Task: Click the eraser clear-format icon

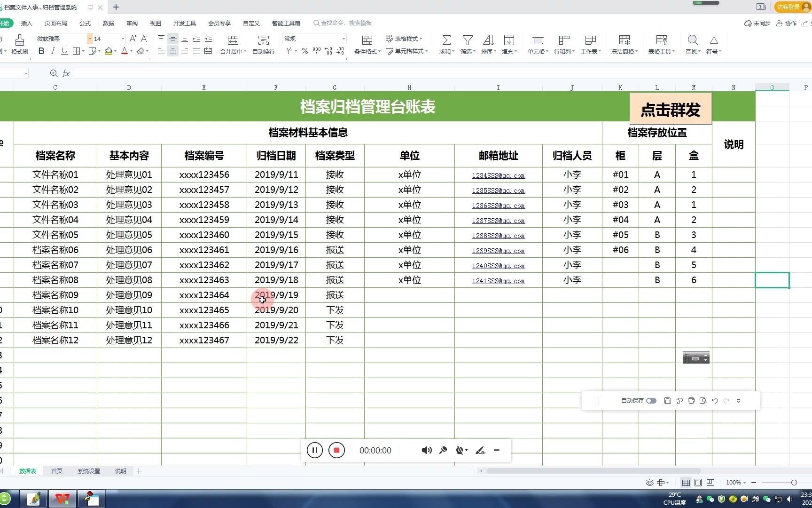Action: [141, 51]
